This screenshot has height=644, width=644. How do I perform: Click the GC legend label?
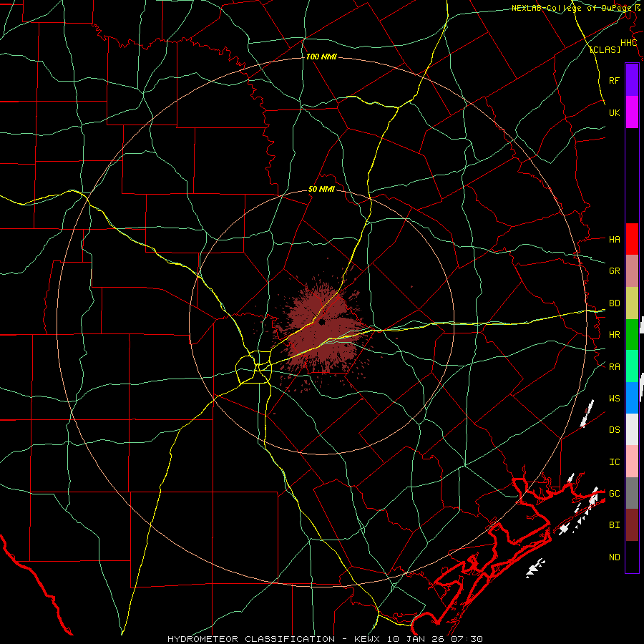point(614,494)
